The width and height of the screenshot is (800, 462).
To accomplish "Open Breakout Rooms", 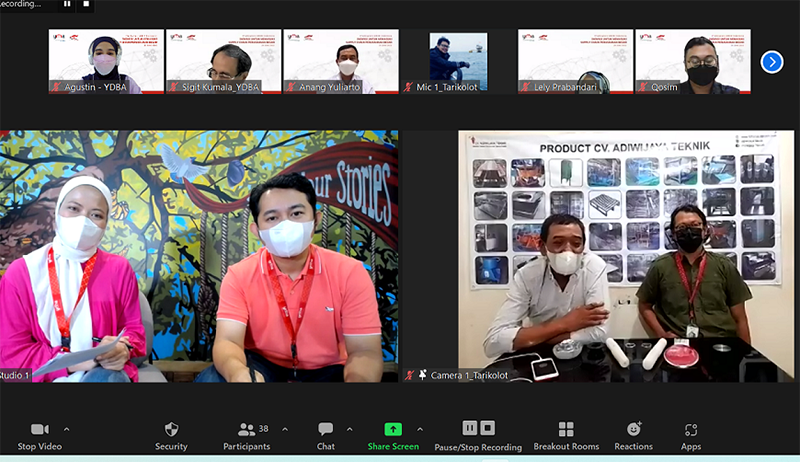I will [x=566, y=429].
